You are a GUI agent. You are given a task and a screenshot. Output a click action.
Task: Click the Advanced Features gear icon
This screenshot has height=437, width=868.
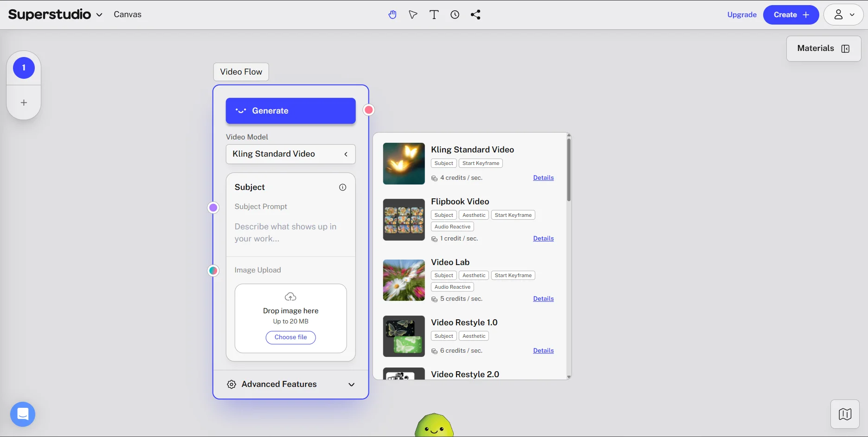(x=231, y=385)
